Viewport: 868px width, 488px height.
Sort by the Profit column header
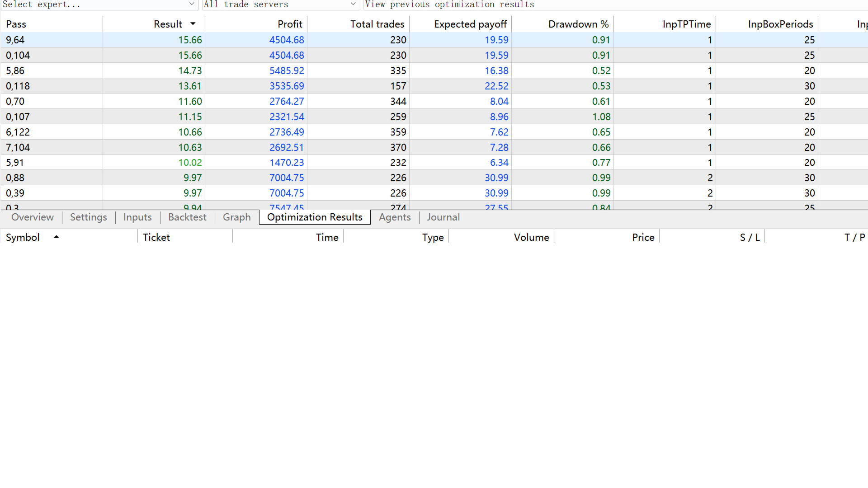289,24
